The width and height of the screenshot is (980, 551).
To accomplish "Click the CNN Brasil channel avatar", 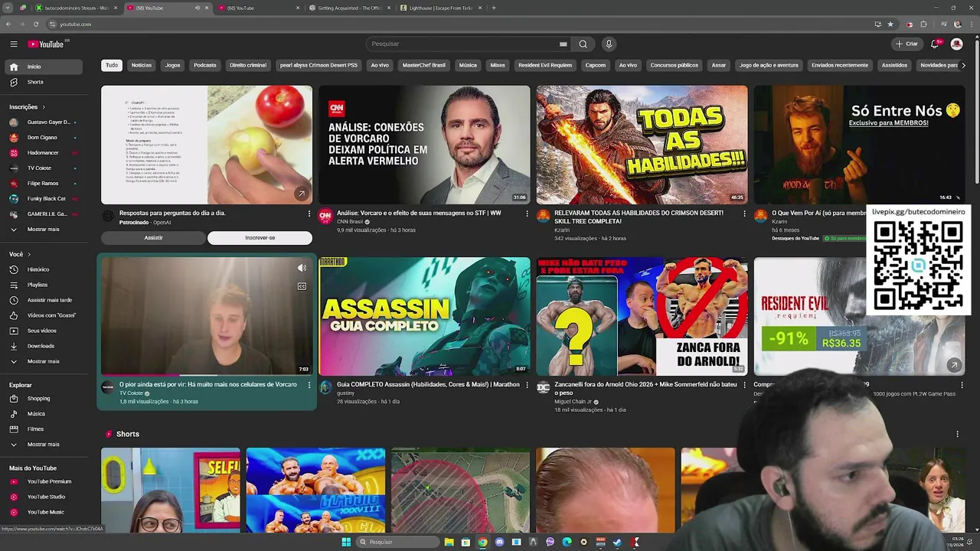I will click(x=325, y=217).
